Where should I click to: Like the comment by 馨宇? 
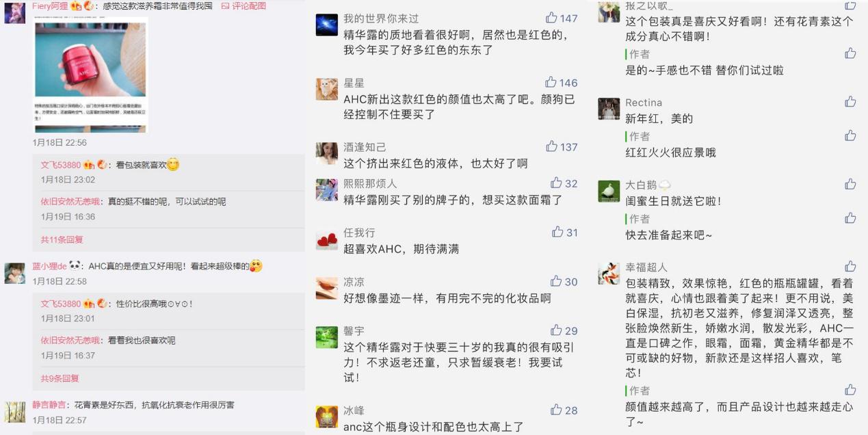[x=556, y=330]
